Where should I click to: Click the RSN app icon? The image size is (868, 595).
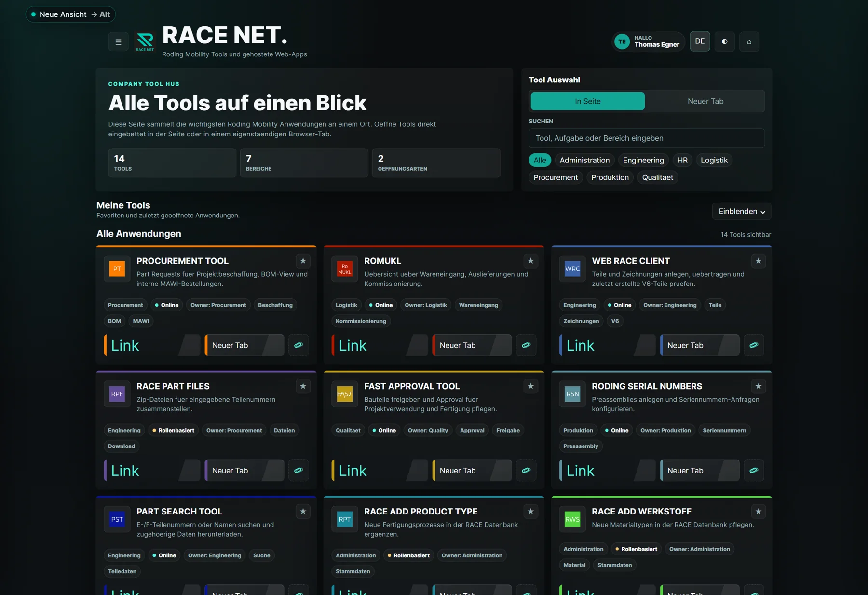(x=572, y=394)
